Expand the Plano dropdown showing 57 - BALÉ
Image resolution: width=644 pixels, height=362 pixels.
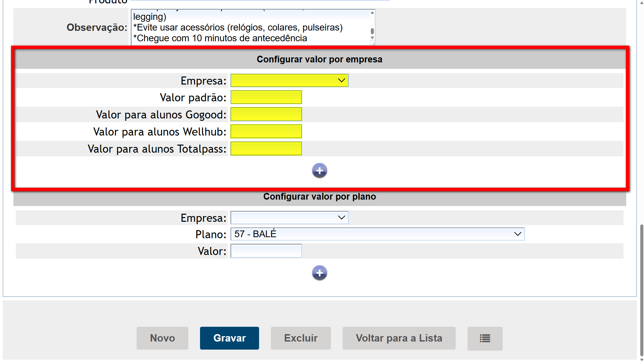pos(377,234)
